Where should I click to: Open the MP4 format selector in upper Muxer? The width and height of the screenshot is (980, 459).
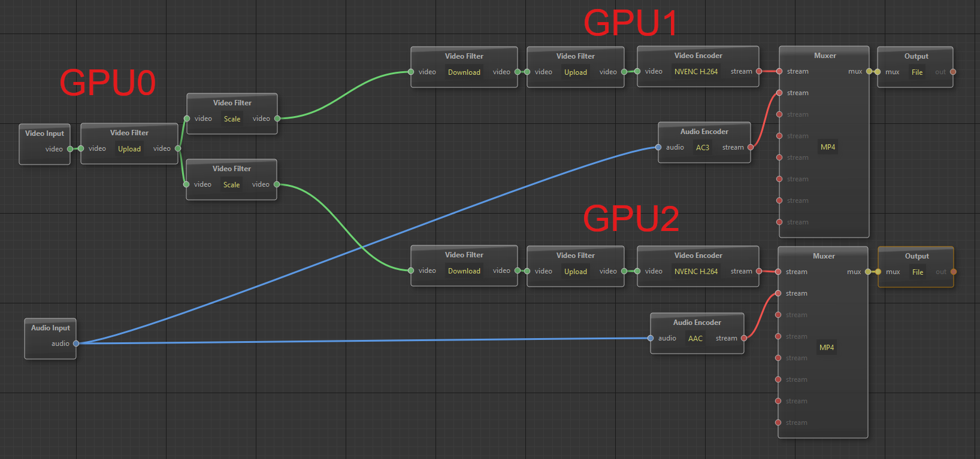click(x=828, y=147)
